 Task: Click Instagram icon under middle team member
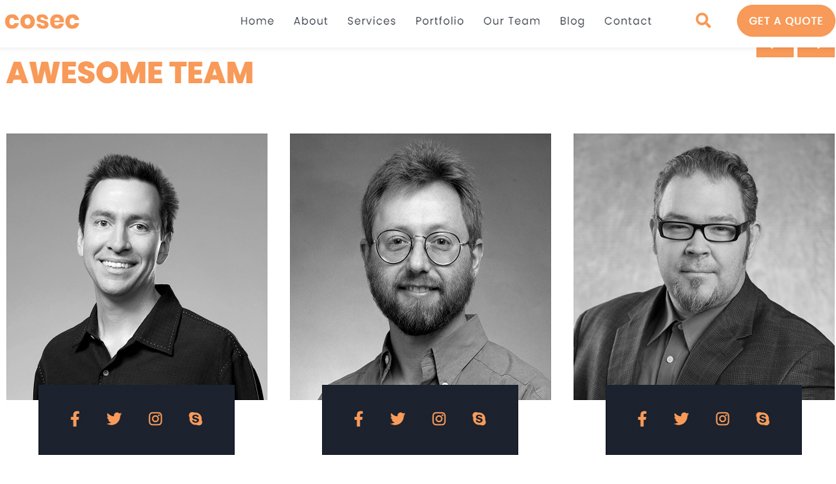pos(439,419)
